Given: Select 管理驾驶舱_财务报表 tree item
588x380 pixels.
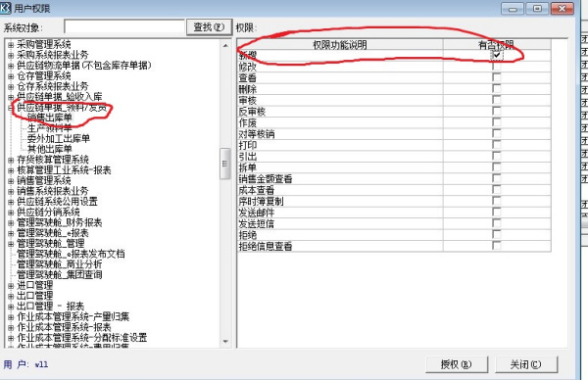Looking at the screenshot, I should click(59, 222).
